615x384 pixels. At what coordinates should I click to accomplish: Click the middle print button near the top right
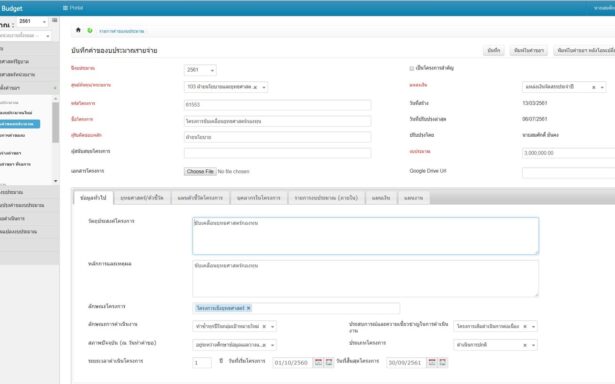click(529, 51)
